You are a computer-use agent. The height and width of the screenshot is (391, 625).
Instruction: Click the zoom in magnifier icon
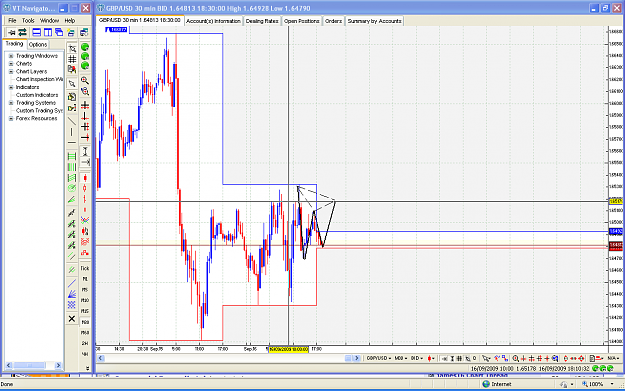(85, 81)
